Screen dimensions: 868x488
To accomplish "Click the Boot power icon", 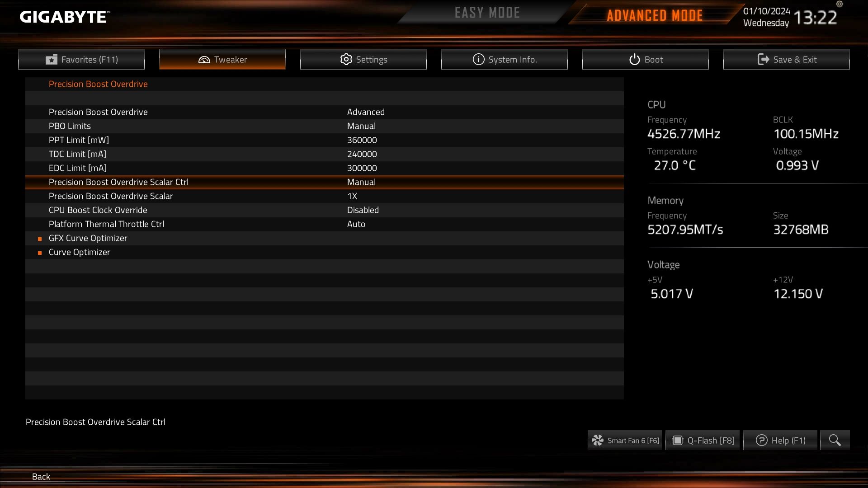I will click(x=634, y=59).
